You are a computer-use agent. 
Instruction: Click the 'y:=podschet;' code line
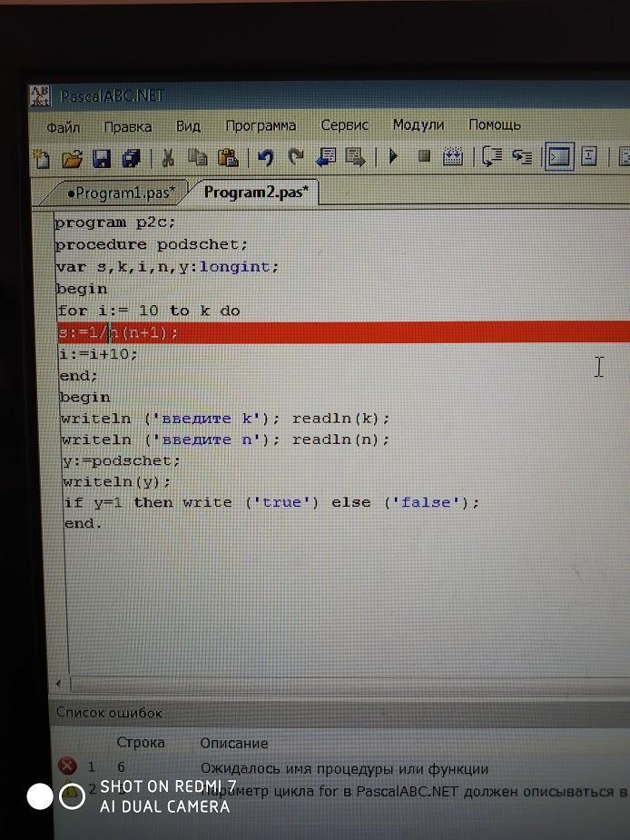pyautogui.click(x=121, y=460)
